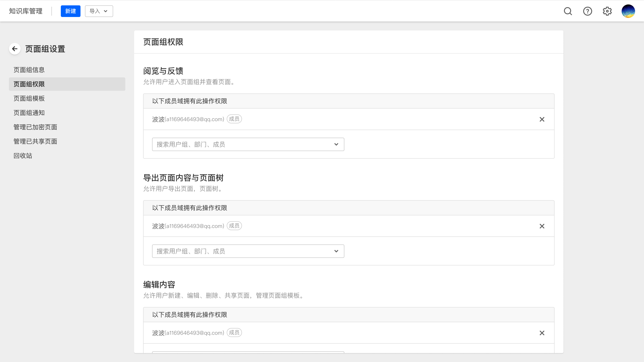Remove 波波 from 阅览与反馈 permission
644x362 pixels.
[x=542, y=119]
